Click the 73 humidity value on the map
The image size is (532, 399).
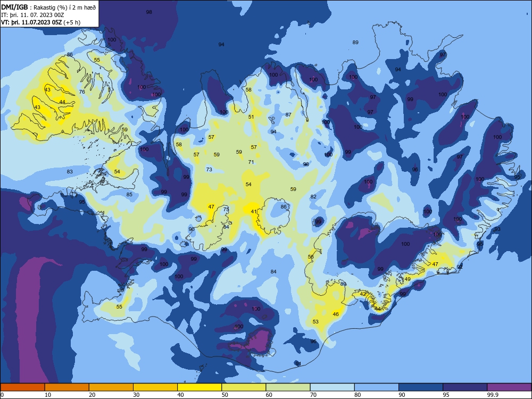(209, 169)
